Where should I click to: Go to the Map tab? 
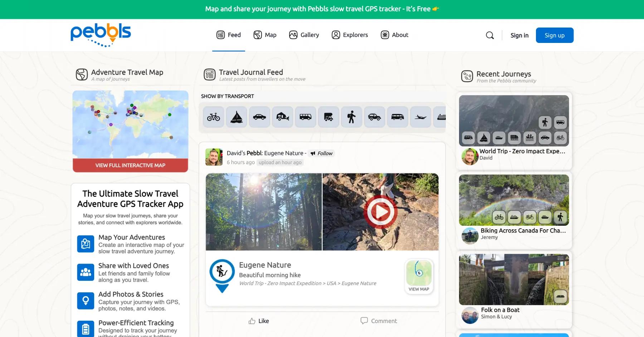pos(265,35)
